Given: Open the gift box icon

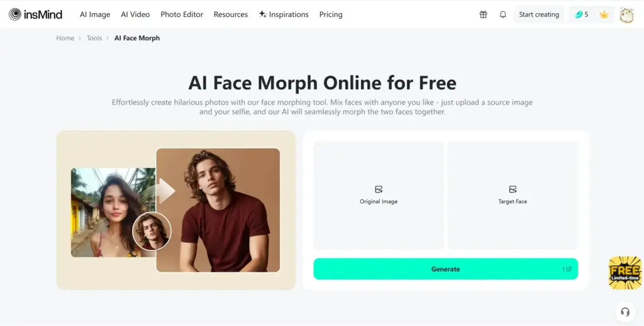Looking at the screenshot, I should click(484, 14).
